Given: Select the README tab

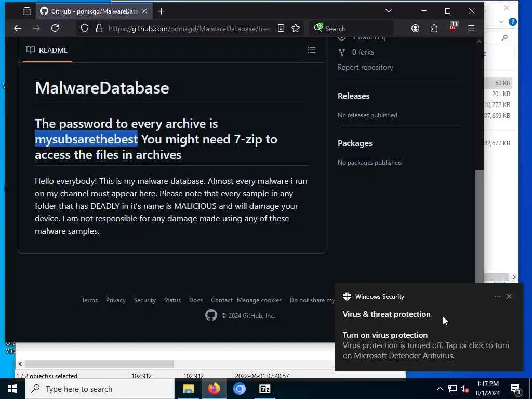Looking at the screenshot, I should (47, 50).
